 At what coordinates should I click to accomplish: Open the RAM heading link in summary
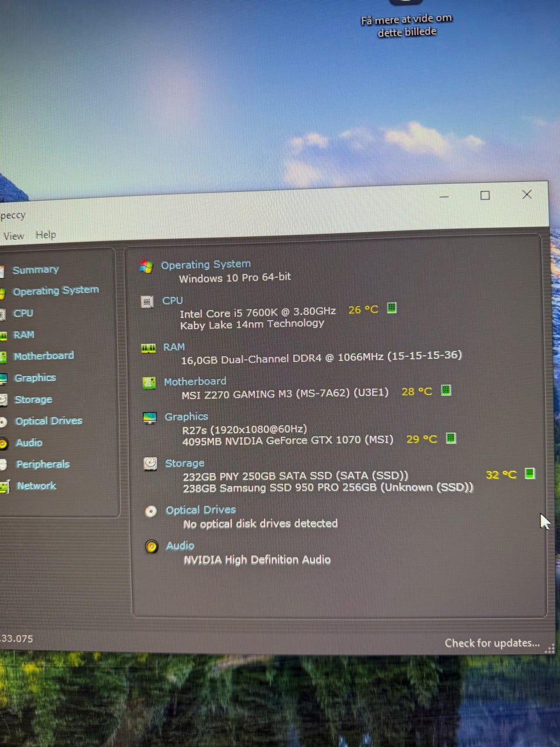(174, 347)
